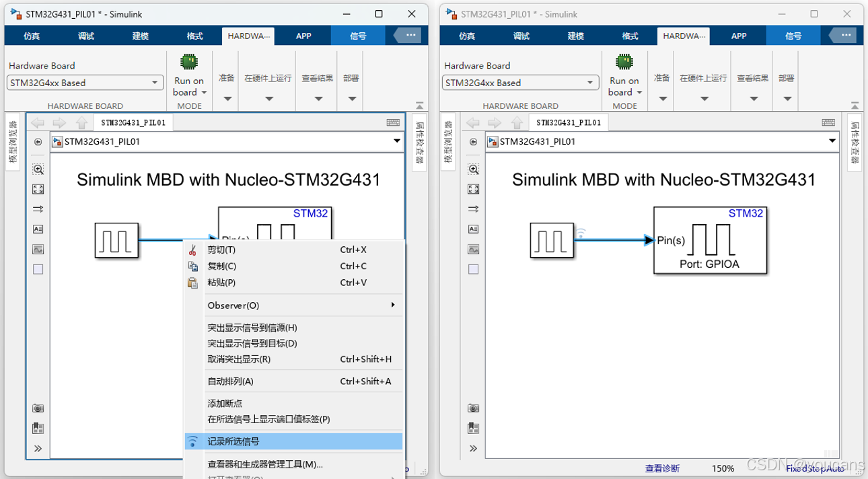Select 突出显示信号到信源(H)
The image size is (868, 479).
(294, 328)
